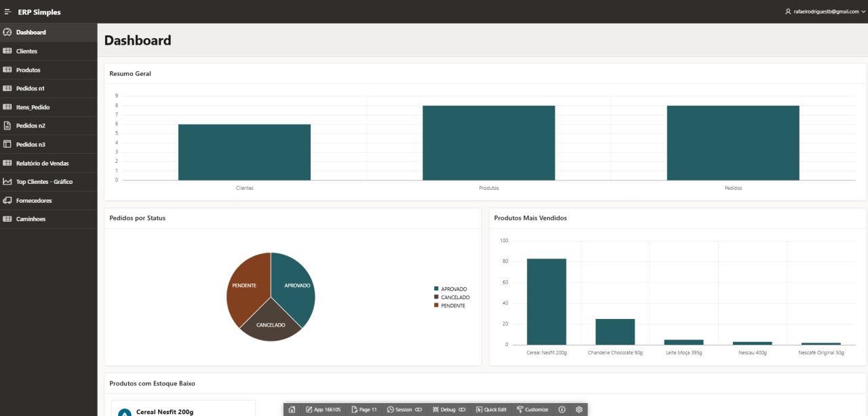Image resolution: width=868 pixels, height=416 pixels.
Task: Click the info icon in developer toolbar
Action: click(561, 410)
